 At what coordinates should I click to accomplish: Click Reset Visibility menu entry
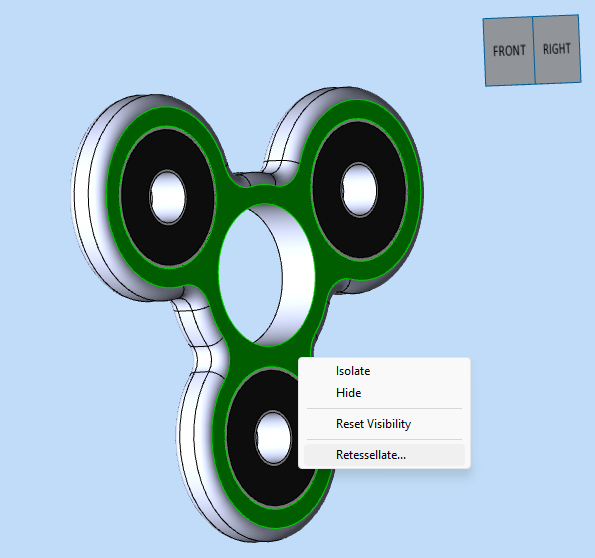tap(384, 424)
